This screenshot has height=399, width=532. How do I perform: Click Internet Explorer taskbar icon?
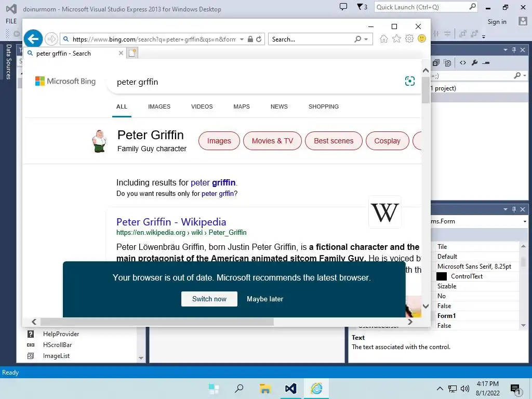316,389
